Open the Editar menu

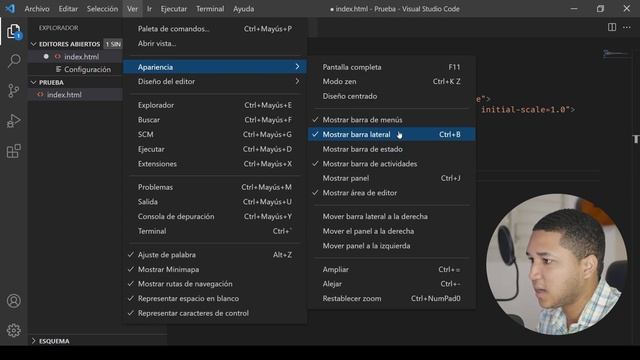[68, 9]
